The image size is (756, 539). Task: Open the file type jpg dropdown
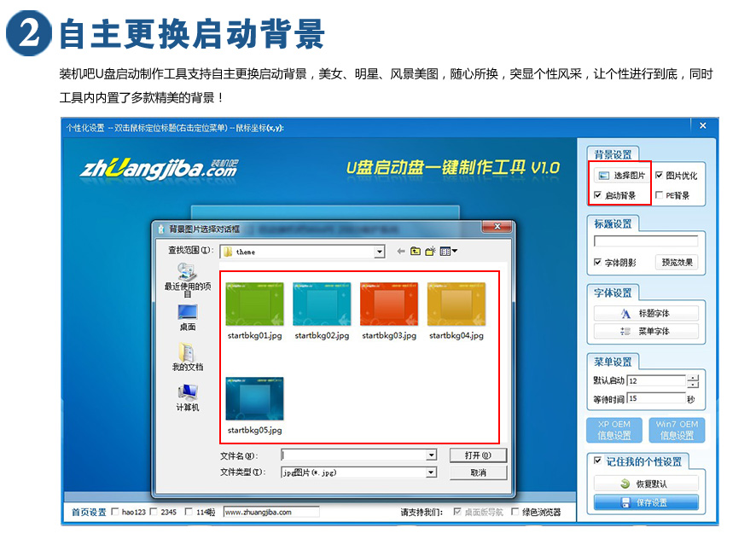[431, 472]
